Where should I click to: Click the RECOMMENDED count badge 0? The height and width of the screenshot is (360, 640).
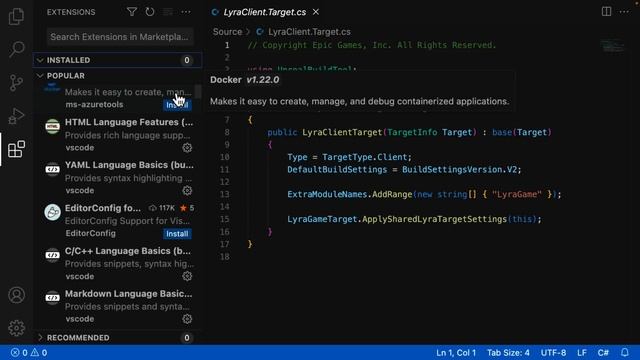click(187, 338)
